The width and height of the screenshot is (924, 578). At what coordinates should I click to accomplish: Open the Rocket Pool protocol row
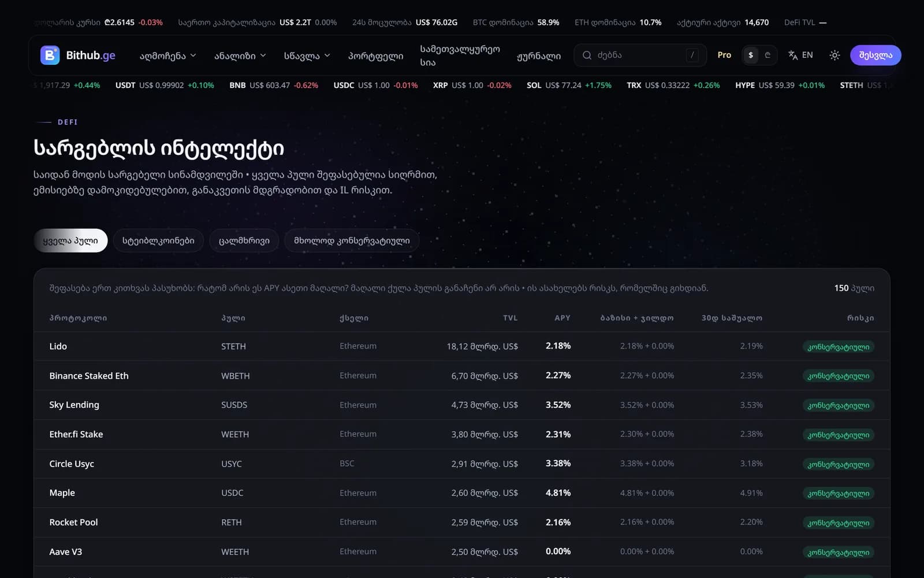[461, 522]
